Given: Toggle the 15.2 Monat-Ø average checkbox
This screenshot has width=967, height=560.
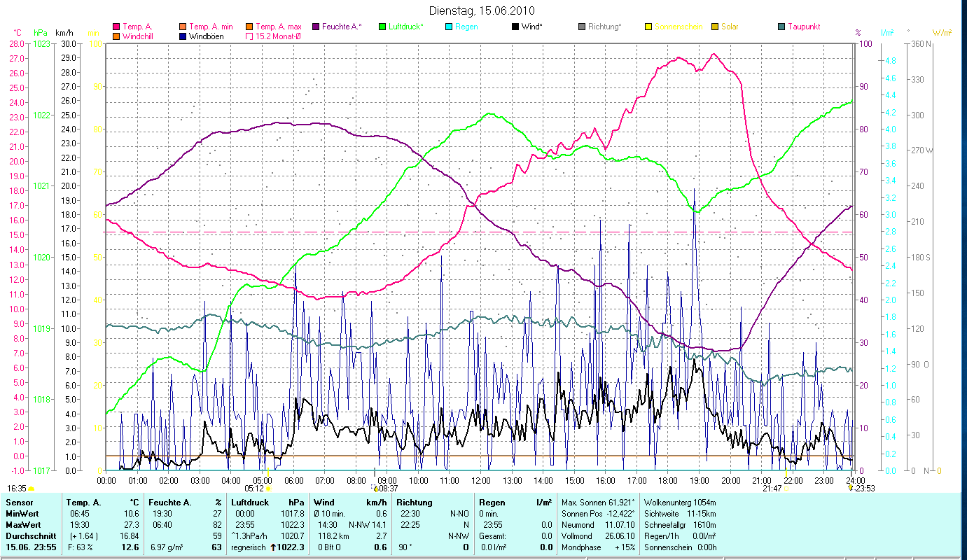Looking at the screenshot, I should [x=249, y=36].
